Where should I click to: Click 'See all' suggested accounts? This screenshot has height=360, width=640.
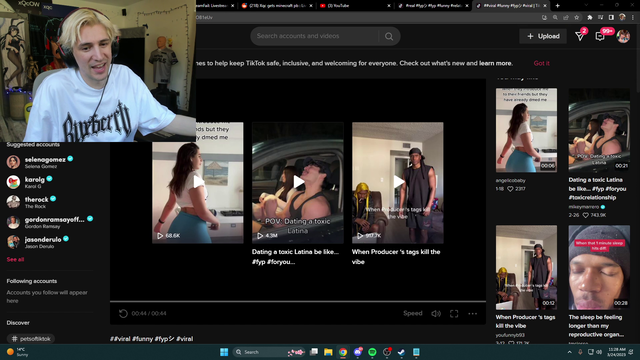(x=15, y=260)
